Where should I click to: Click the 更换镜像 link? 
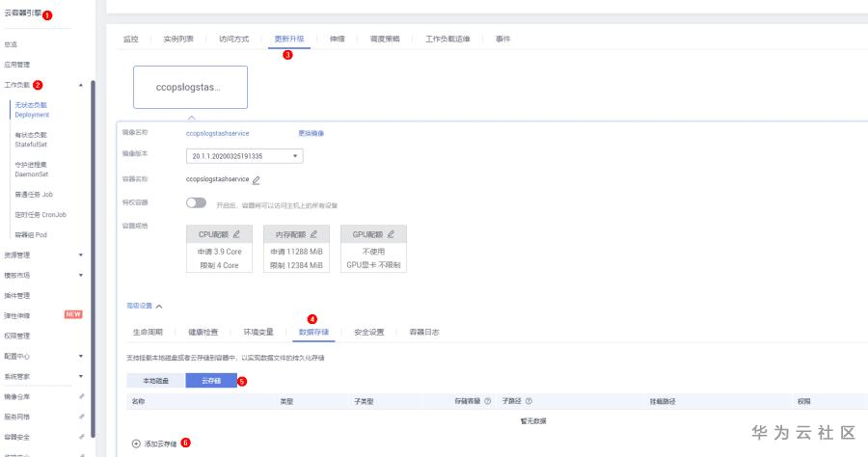[312, 133]
